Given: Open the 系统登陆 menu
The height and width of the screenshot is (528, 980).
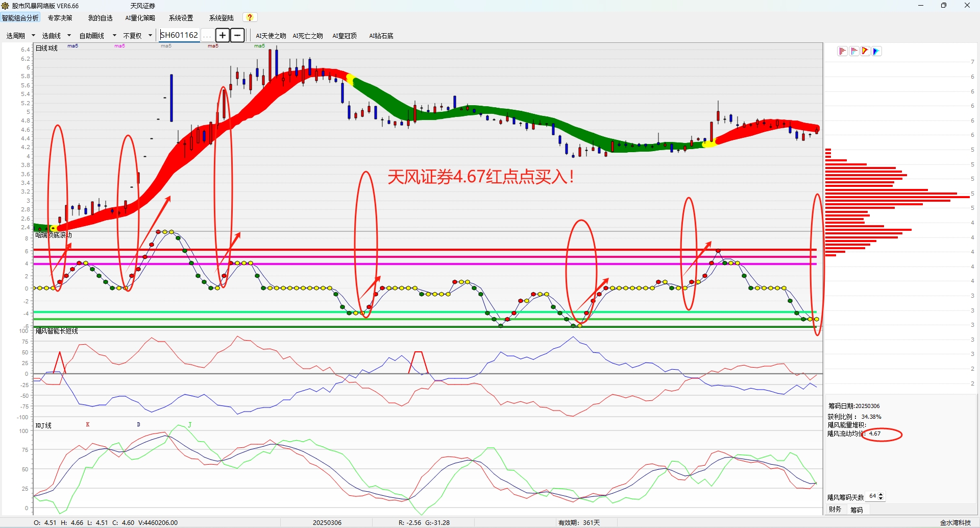Looking at the screenshot, I should tap(222, 18).
